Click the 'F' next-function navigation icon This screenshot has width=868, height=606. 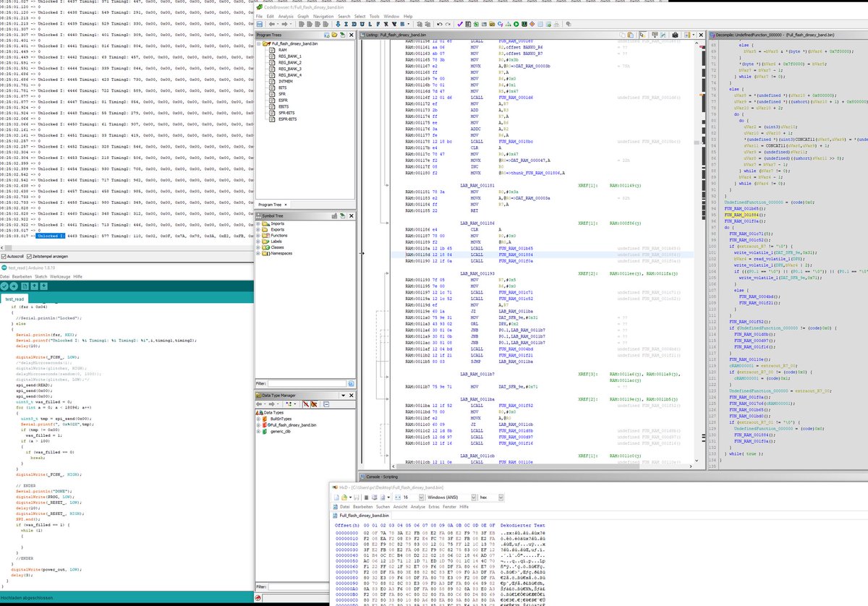[x=378, y=24]
